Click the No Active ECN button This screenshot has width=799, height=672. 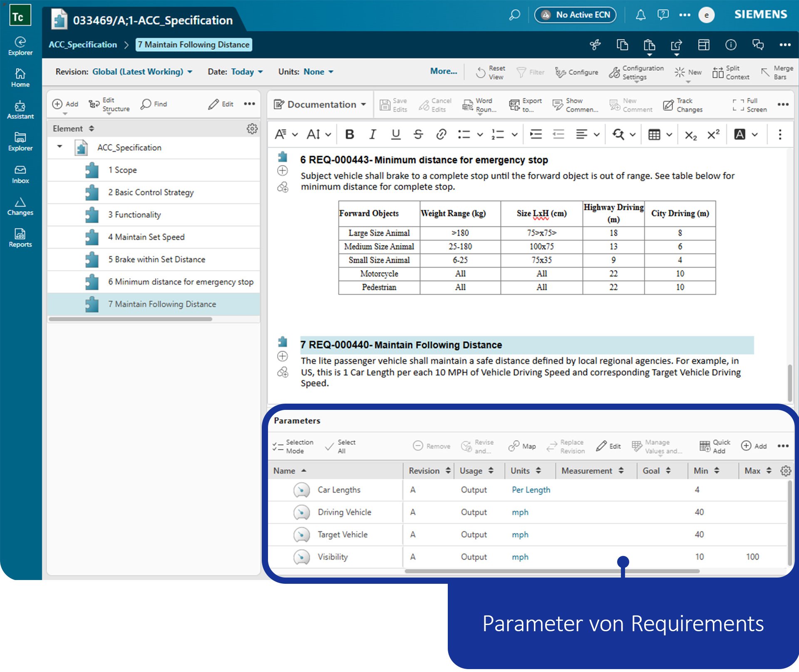click(575, 15)
